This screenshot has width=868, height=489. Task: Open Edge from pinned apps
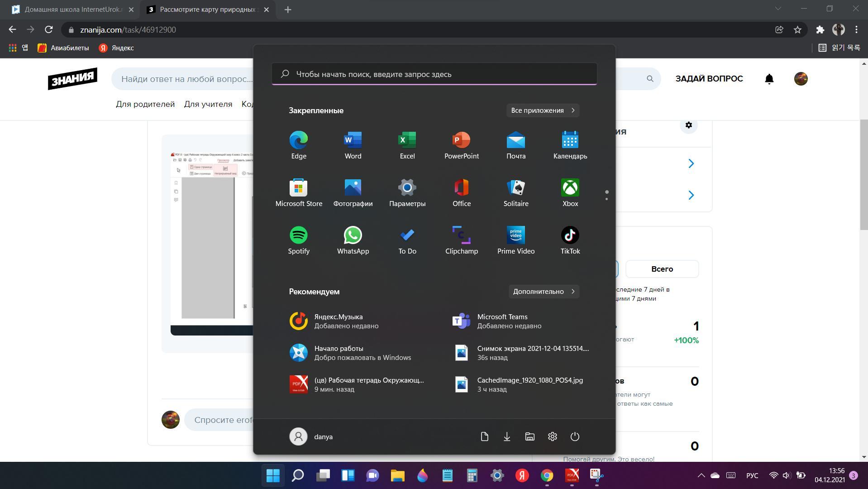[299, 145]
